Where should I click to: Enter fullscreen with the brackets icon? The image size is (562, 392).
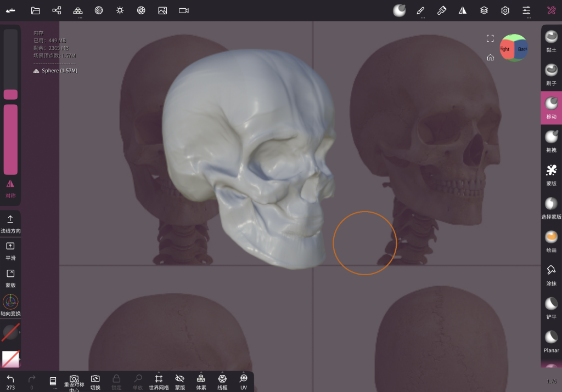point(490,38)
